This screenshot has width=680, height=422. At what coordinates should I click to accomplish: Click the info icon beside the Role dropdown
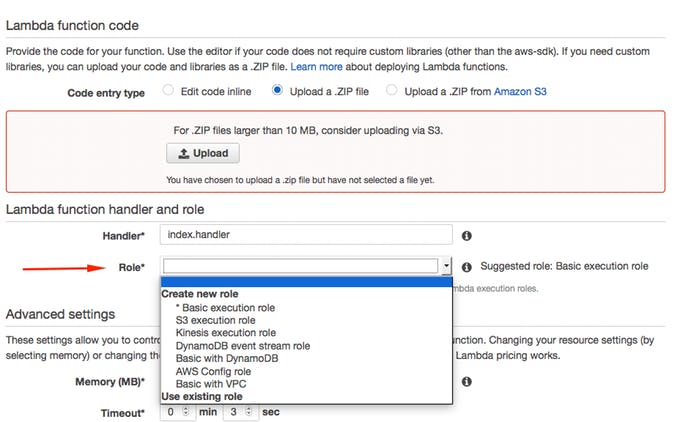(466, 267)
